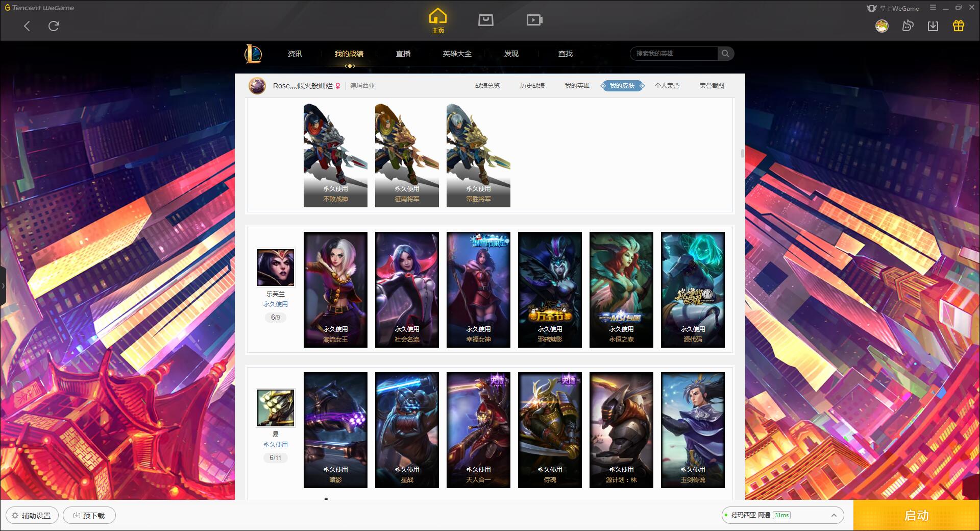The height and width of the screenshot is (531, 980).
Task: Click the 搜索我的英雄 search field
Action: (x=674, y=54)
